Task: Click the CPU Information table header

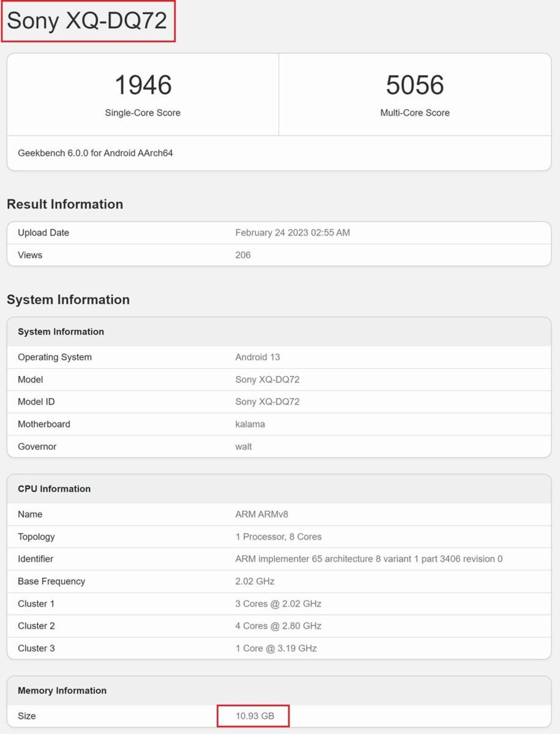Action: click(x=54, y=489)
